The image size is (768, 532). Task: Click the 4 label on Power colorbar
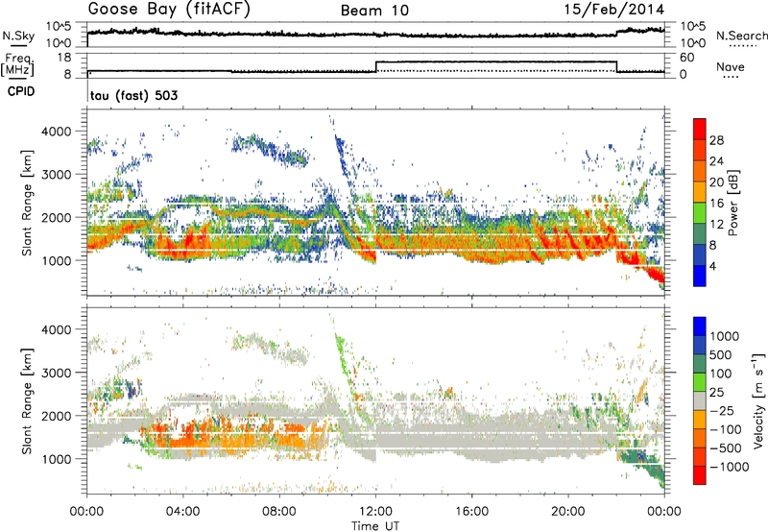tap(712, 266)
